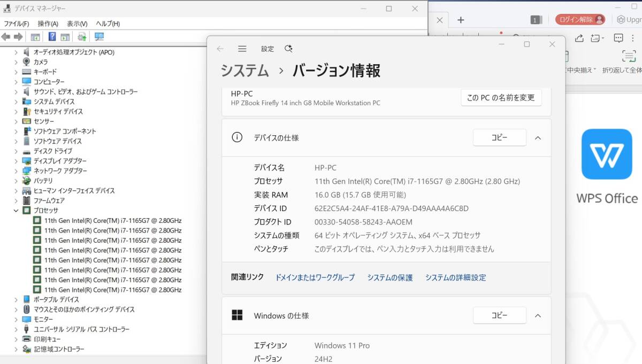This screenshot has width=642, height=364.
Task: Click the back arrow in Device Manager toolbar
Action: [x=6, y=37]
